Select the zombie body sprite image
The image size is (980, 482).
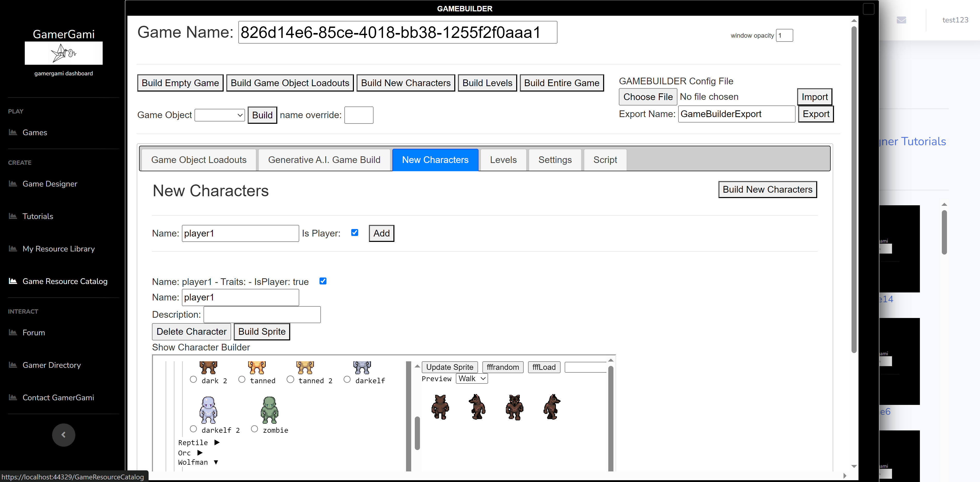pos(269,410)
